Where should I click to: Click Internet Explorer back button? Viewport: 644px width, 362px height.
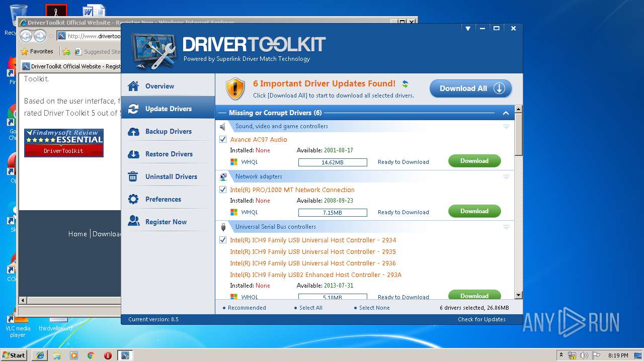(x=27, y=36)
